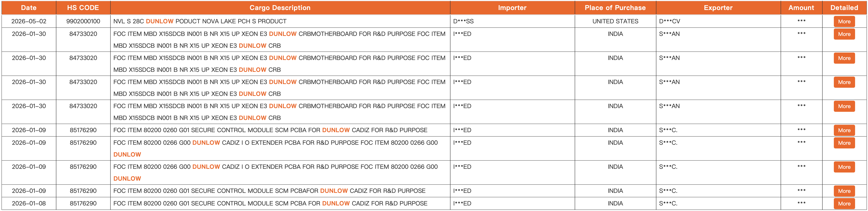Select the 2026-05-02 date cell
Screen dimensions: 868x211
[29, 21]
